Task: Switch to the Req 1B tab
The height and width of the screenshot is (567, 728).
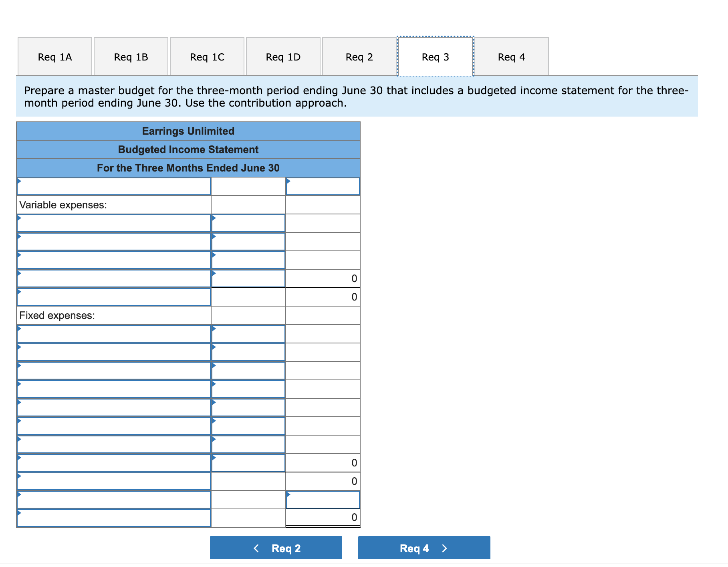Action: click(131, 56)
